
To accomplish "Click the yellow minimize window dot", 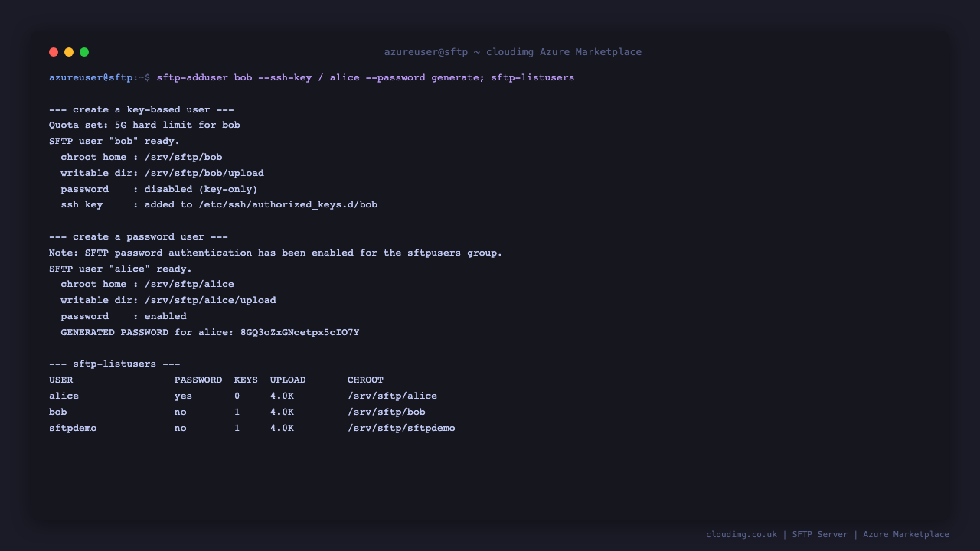I will pos(69,52).
